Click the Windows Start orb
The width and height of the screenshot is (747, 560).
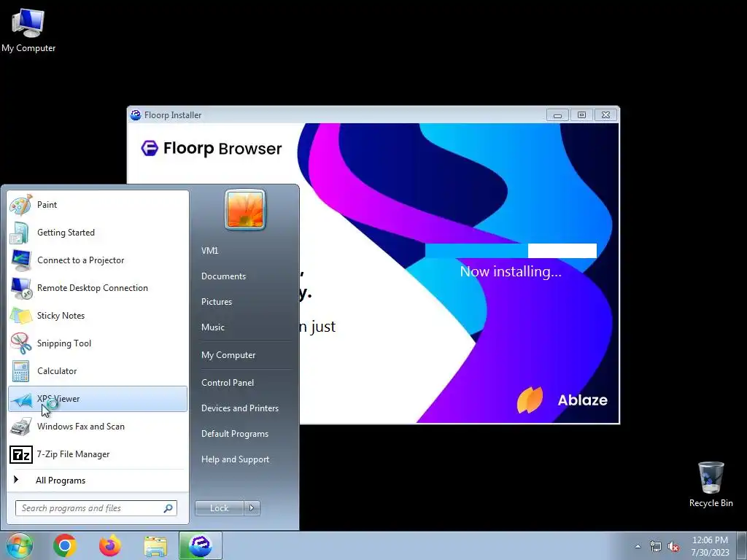pos(19,545)
